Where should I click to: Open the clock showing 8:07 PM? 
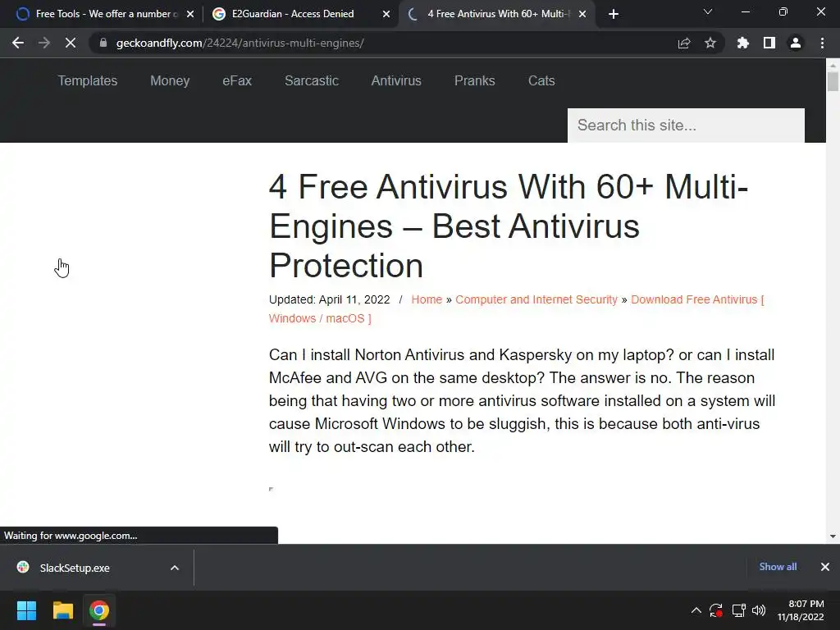(801, 610)
